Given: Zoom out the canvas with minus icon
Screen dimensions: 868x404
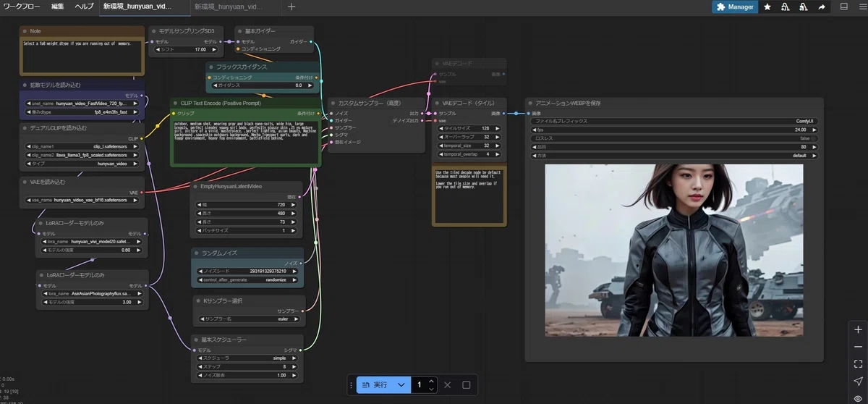Looking at the screenshot, I should [857, 346].
